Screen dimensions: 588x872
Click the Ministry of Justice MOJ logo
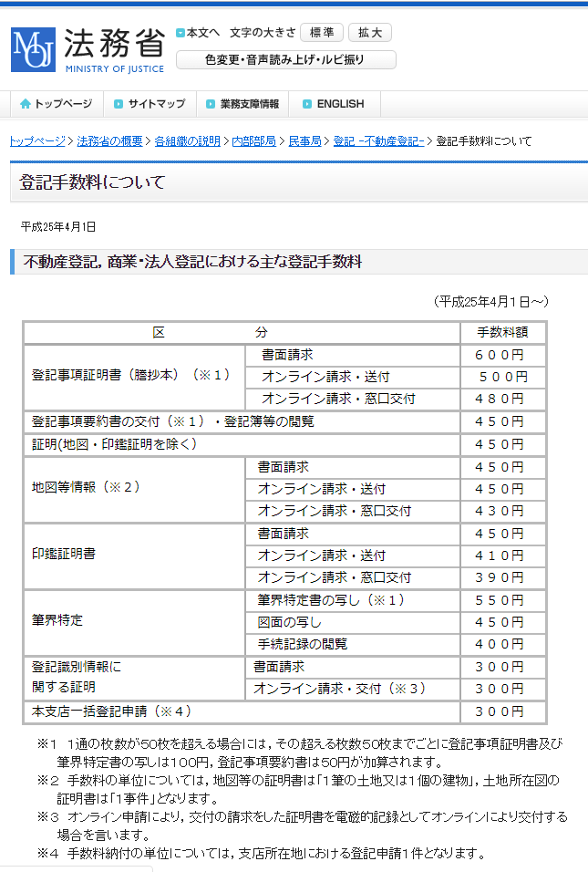click(x=88, y=49)
